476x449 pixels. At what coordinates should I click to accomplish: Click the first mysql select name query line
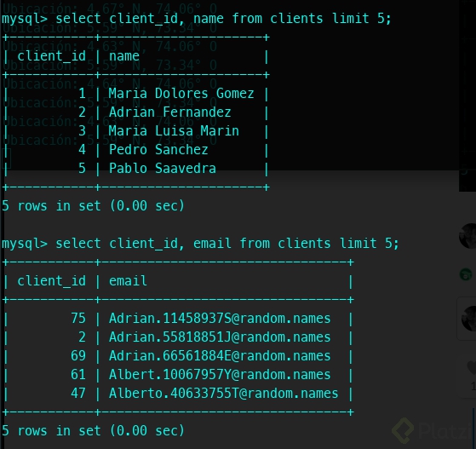click(197, 19)
